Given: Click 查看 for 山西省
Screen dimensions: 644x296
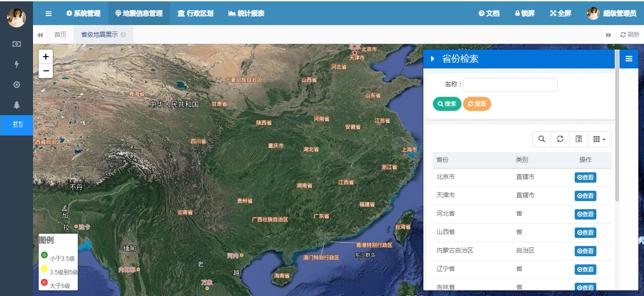Looking at the screenshot, I should pyautogui.click(x=586, y=233).
